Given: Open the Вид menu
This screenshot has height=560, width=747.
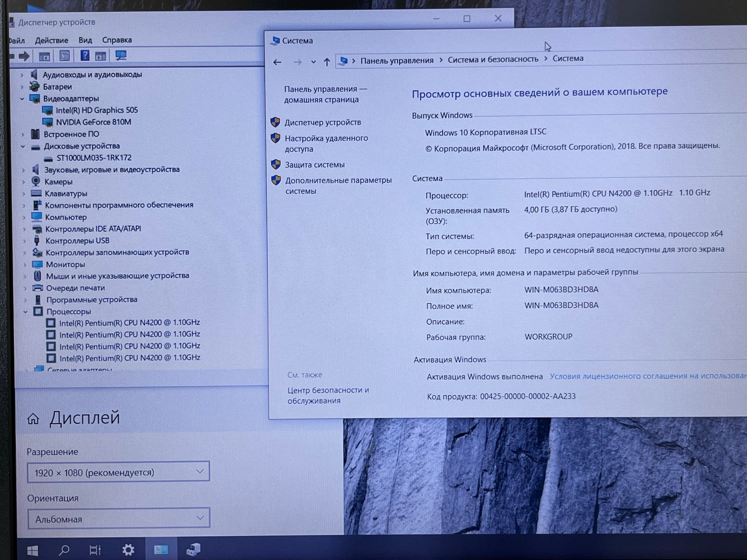Looking at the screenshot, I should click(85, 40).
